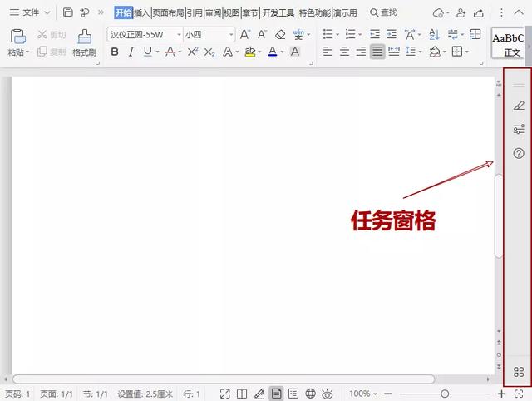Toggle underline formatting
Screen dimensions: 532x401
coord(148,52)
